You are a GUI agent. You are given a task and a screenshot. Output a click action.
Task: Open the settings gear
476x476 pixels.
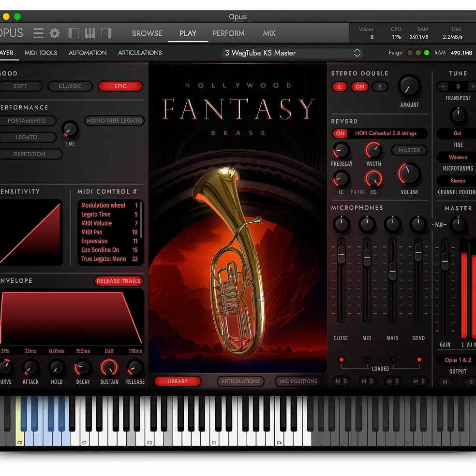tap(55, 33)
